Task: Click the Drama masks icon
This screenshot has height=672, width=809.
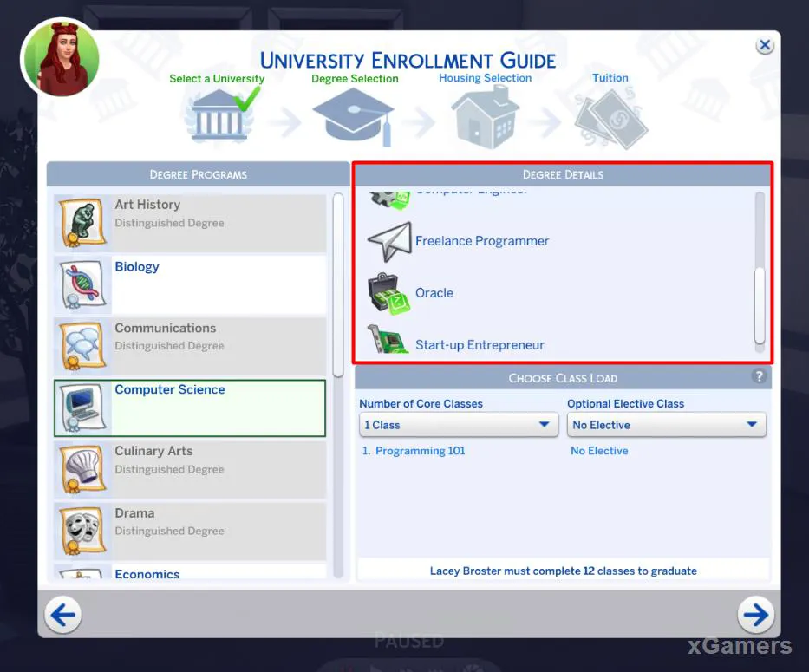Action: click(x=82, y=531)
